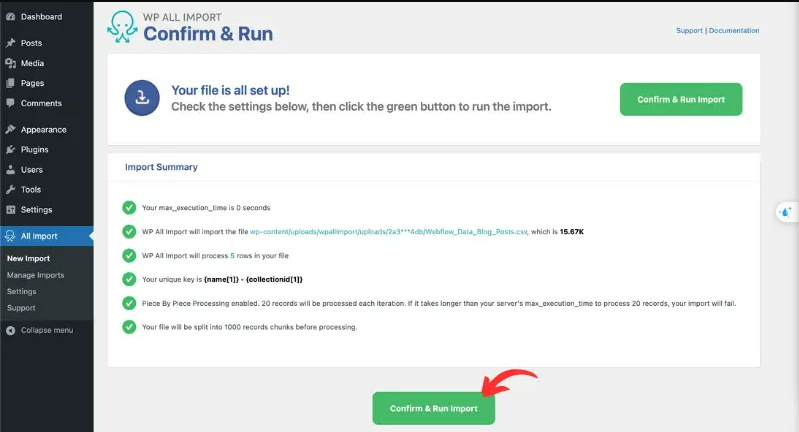Click the Pages document icon
This screenshot has height=432, width=799.
click(x=10, y=83)
